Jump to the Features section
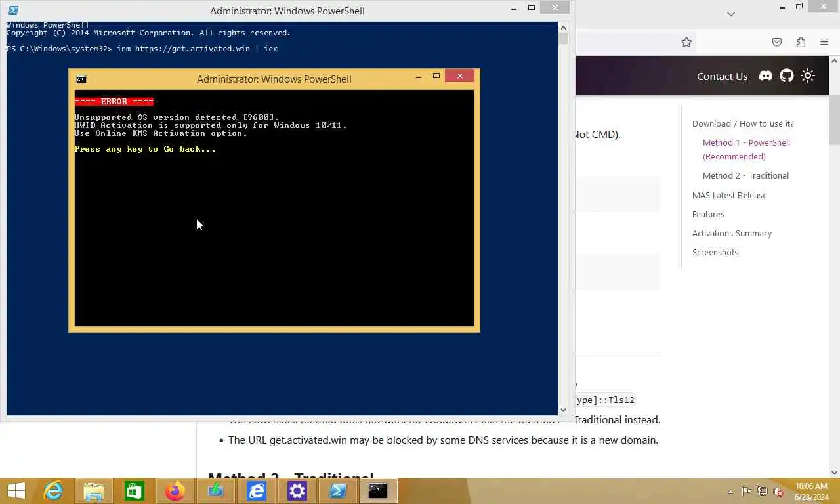 point(708,214)
